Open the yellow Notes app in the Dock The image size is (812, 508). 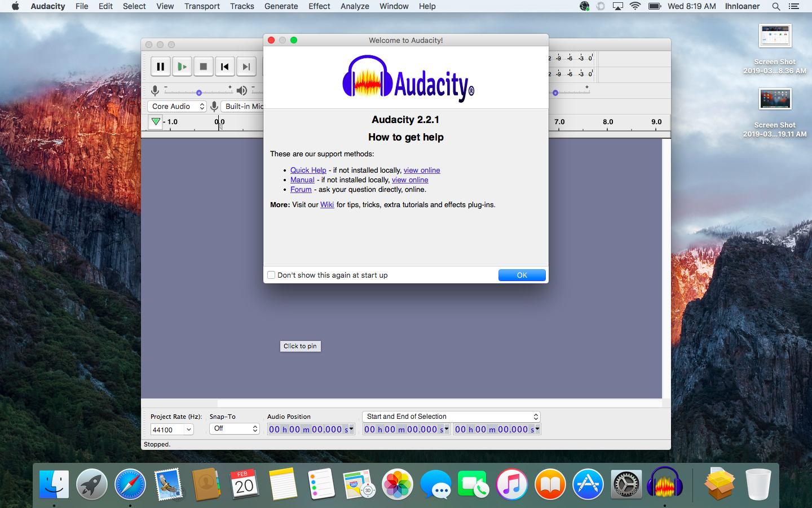(x=283, y=484)
